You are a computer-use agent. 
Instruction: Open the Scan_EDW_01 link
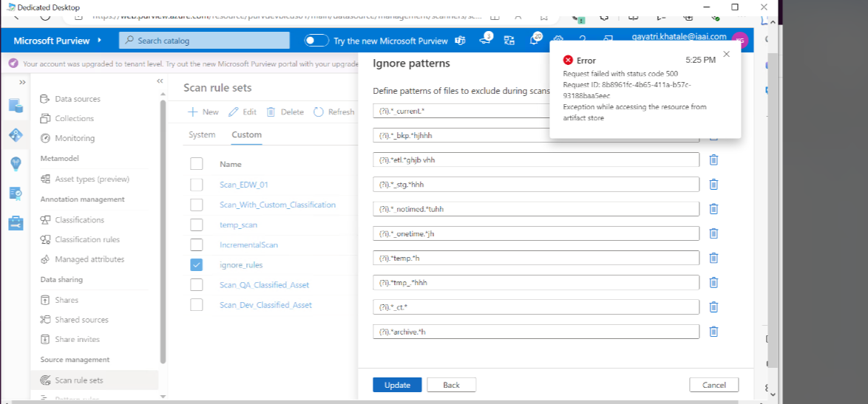point(244,185)
